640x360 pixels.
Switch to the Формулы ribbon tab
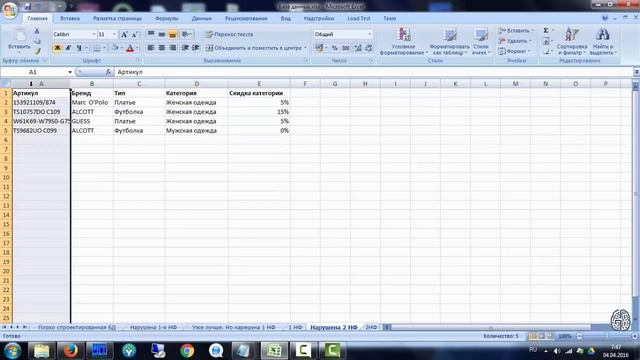167,18
